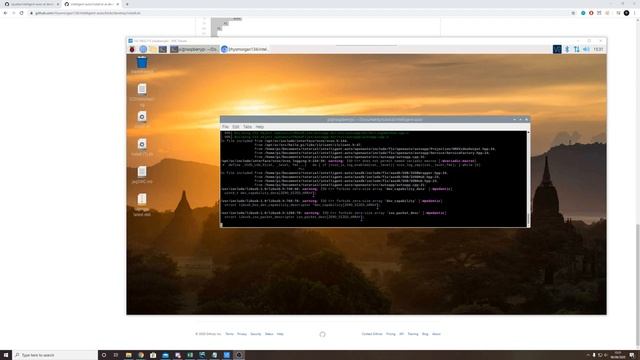640x360 pixels.
Task: Open the browser three-dot menu
Action: point(635,13)
